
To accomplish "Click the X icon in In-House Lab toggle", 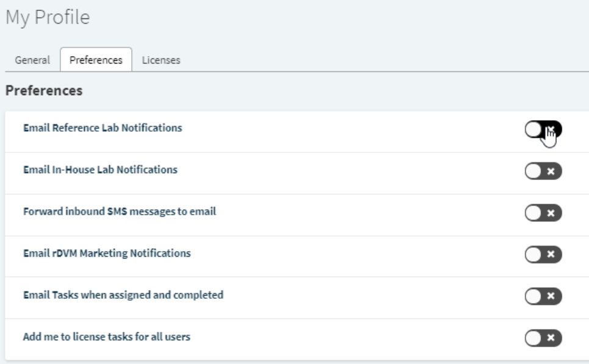I will [x=551, y=172].
